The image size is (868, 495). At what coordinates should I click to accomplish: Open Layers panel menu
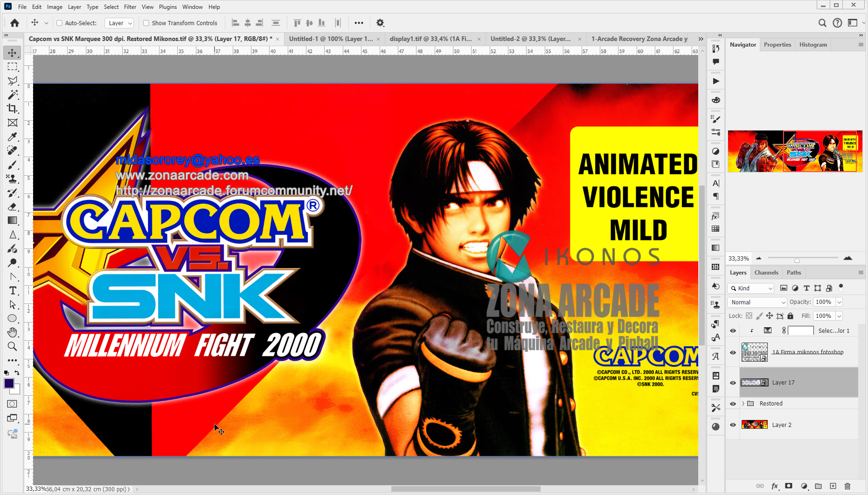click(861, 273)
